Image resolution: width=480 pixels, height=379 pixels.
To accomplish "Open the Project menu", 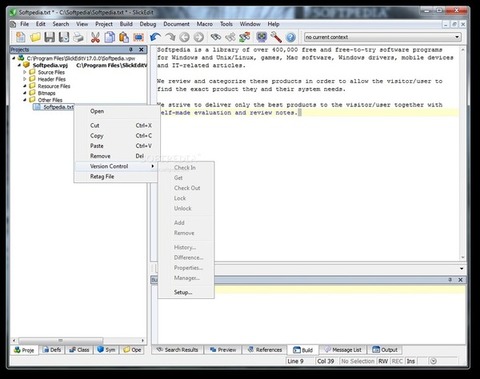I will pos(104,24).
